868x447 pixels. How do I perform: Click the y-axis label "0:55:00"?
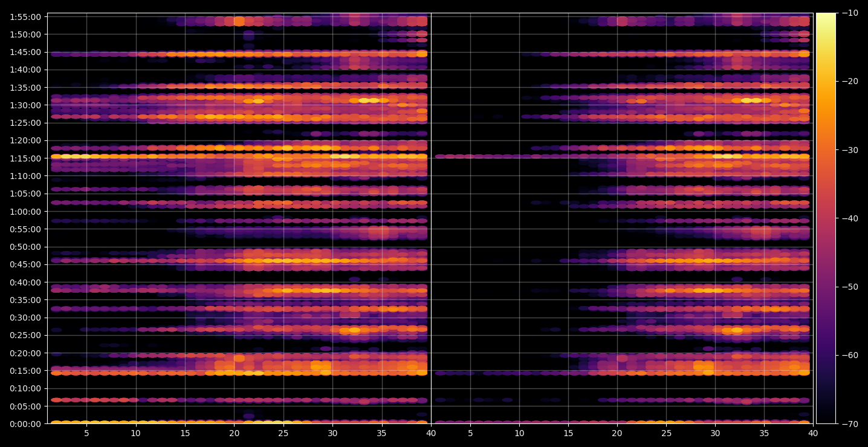(x=26, y=229)
